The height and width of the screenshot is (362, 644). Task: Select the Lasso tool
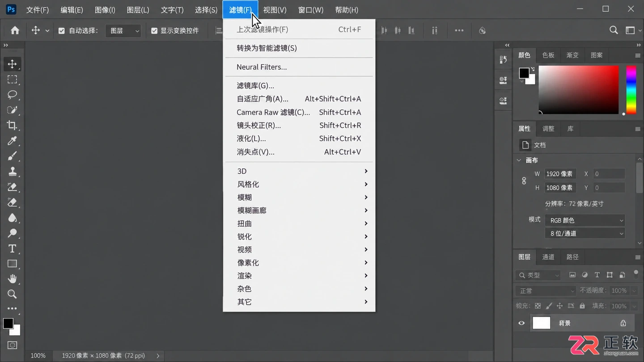point(12,95)
